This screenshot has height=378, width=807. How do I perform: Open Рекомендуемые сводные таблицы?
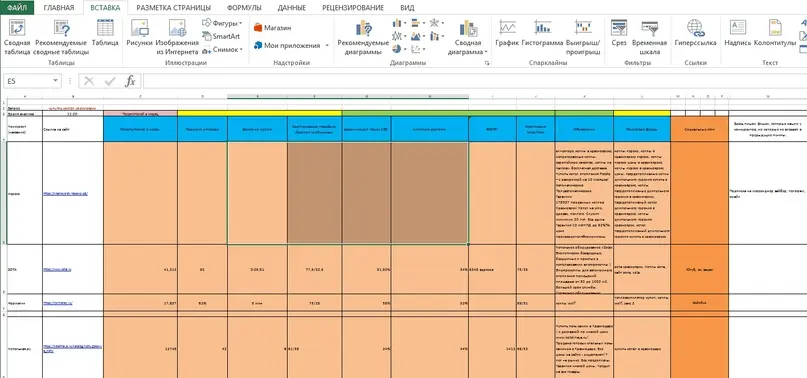[x=61, y=37]
